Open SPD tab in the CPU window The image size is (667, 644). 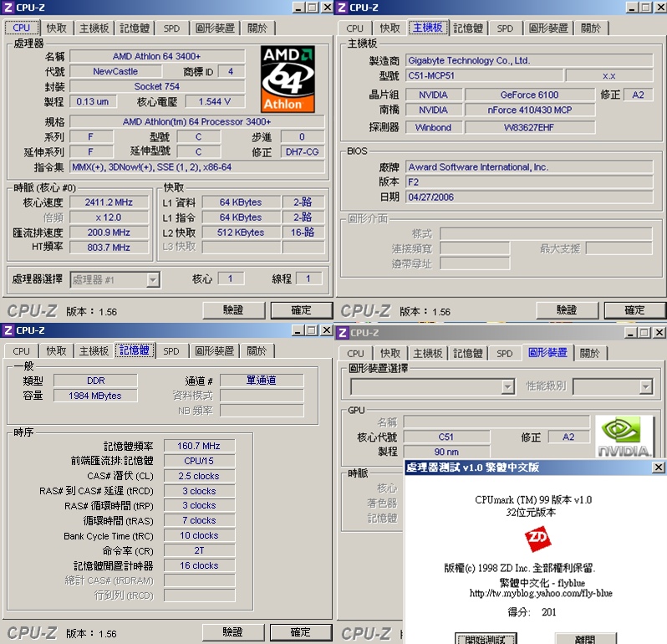point(171,28)
